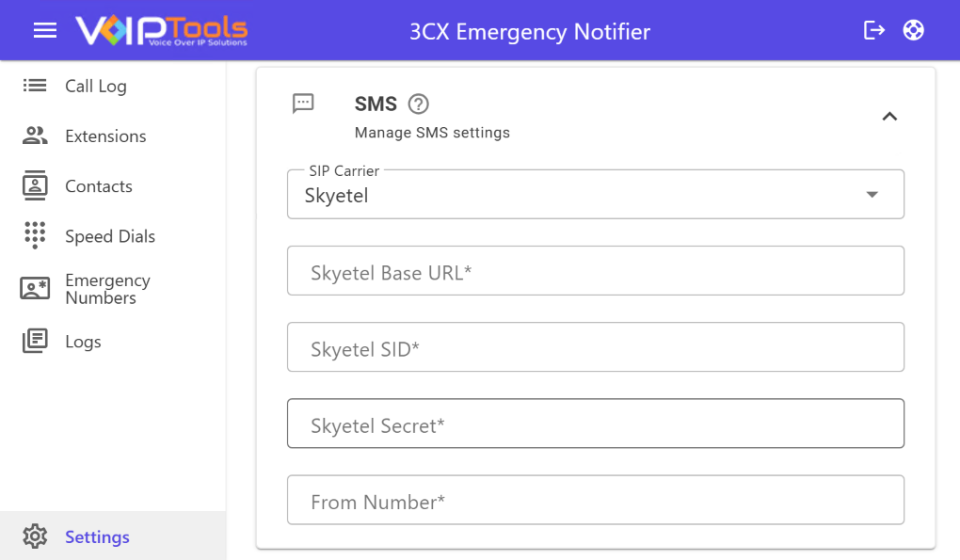Focus the Skyetel Base URL field
This screenshot has height=560, width=960.
click(x=595, y=272)
